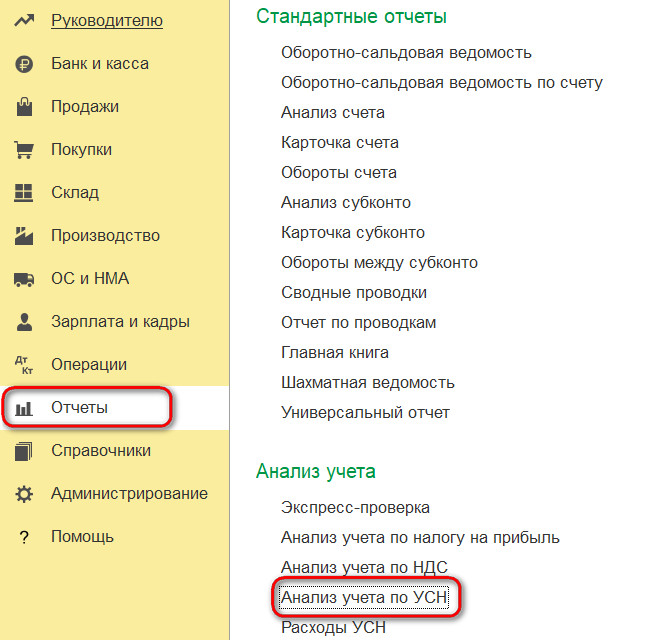This screenshot has height=640, width=649.
Task: Click the Руководителю chart arrow icon
Action: coord(24,20)
